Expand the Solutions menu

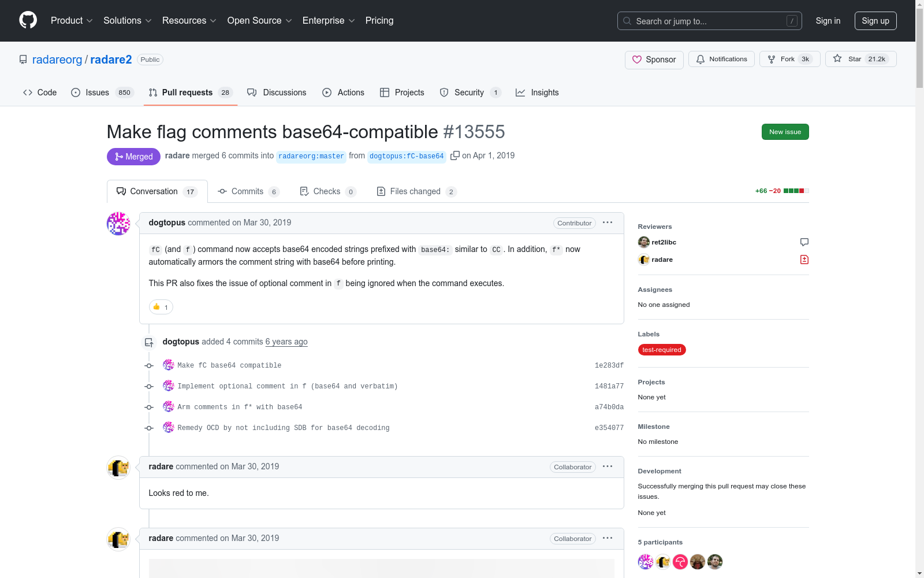tap(128, 21)
